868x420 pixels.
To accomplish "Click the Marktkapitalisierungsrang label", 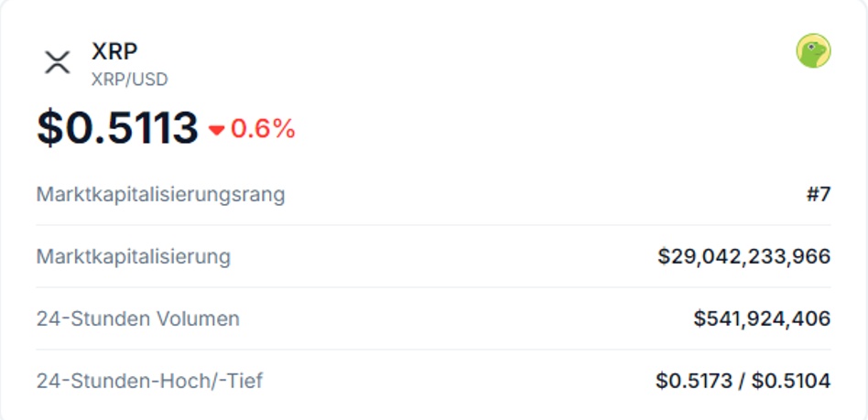I will 160,194.
